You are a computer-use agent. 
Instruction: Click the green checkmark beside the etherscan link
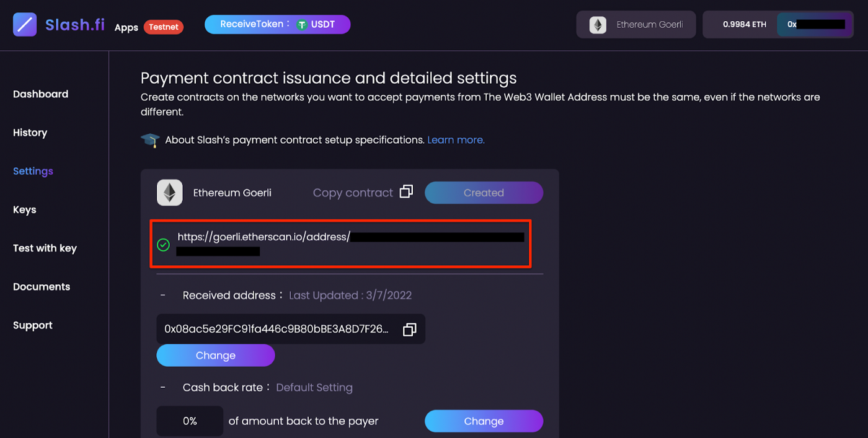click(163, 245)
